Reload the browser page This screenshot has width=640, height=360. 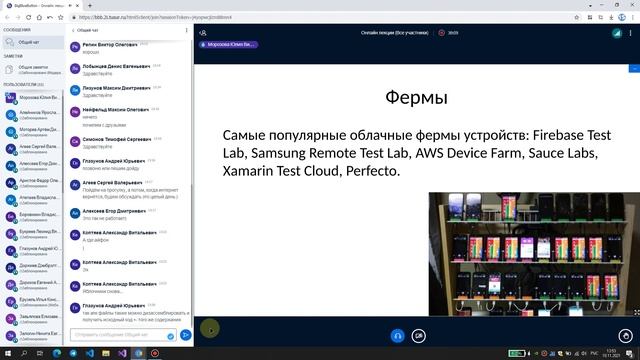click(29, 18)
